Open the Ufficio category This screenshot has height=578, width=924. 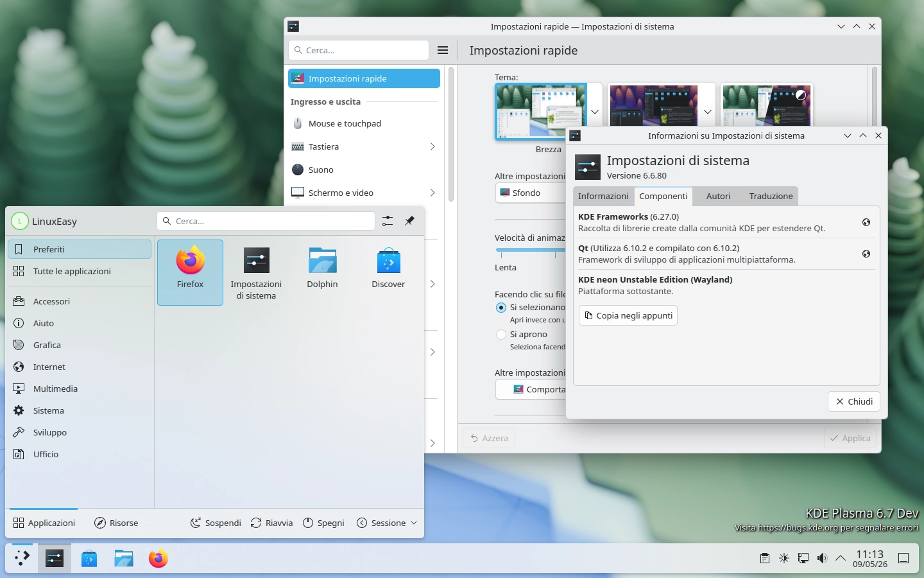(x=80, y=454)
